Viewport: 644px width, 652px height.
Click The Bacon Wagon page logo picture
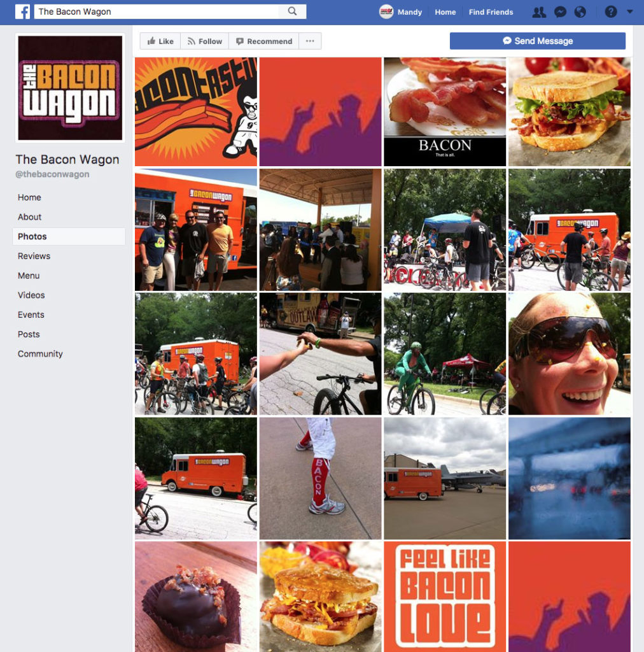[70, 88]
